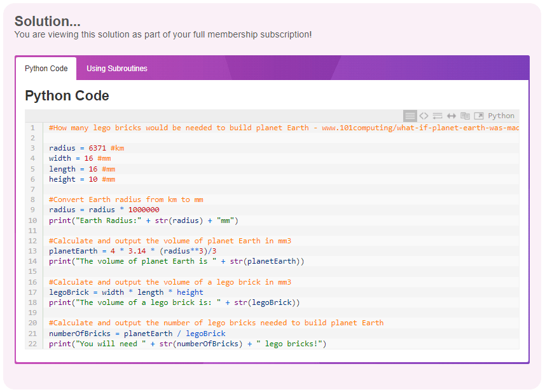Click the planetEarth volume formula line
This screenshot has height=392, width=545.
pos(132,251)
